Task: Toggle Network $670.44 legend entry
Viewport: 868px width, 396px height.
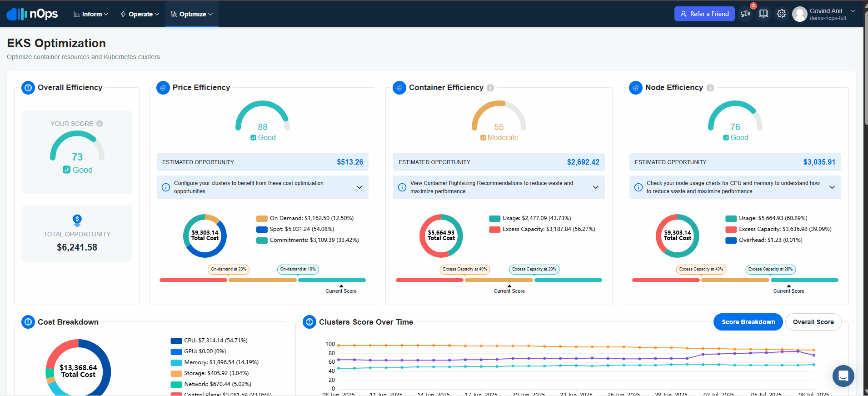Action: (x=211, y=384)
